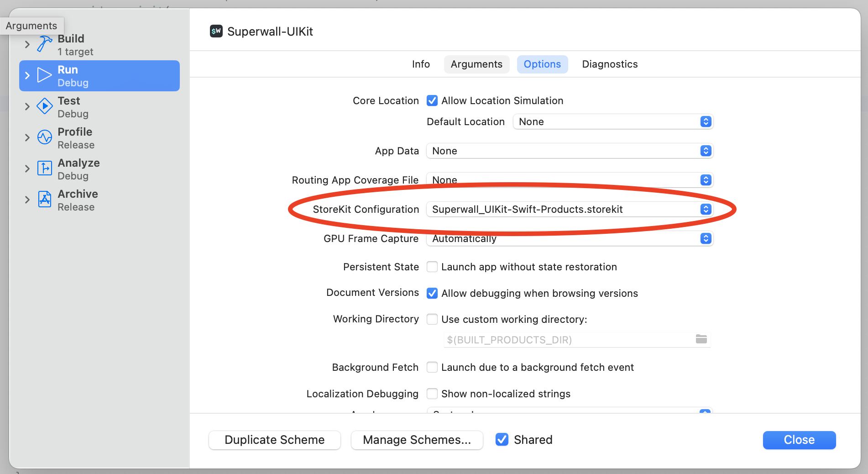
Task: Switch to the Diagnostics tab
Action: (x=610, y=64)
